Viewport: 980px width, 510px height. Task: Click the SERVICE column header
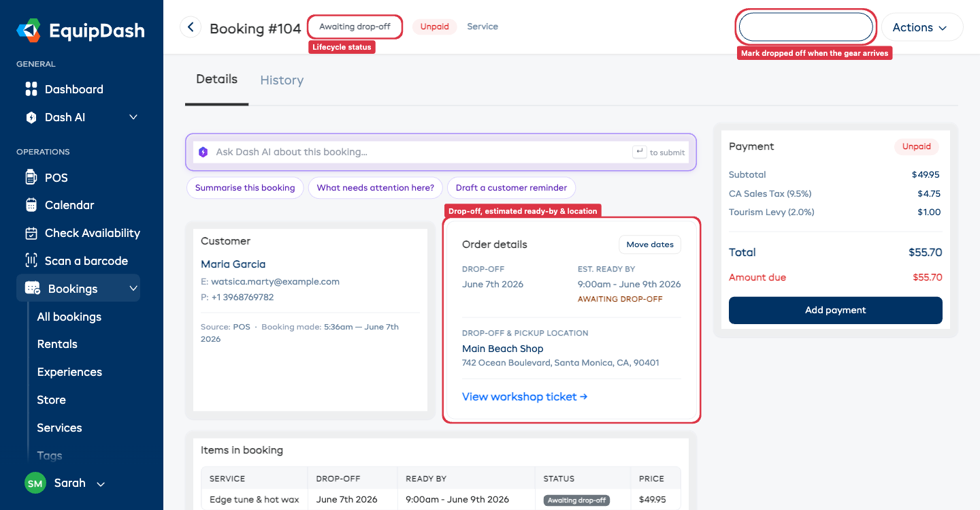click(x=227, y=479)
